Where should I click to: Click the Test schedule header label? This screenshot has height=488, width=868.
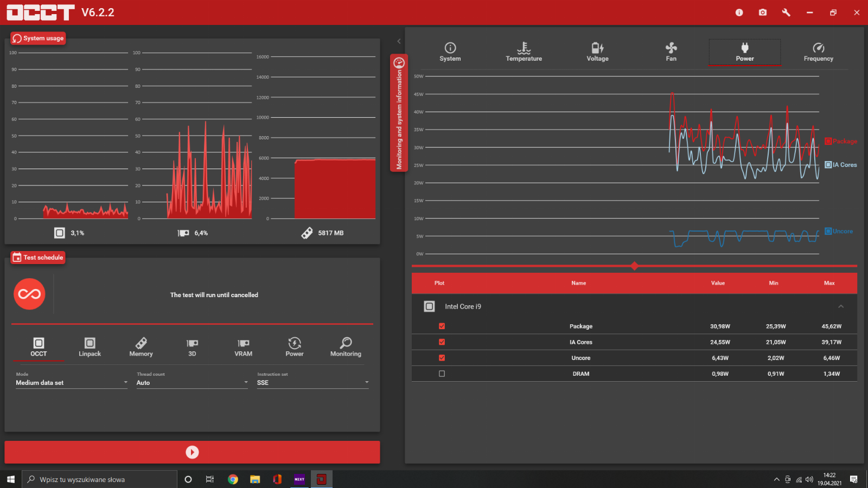tap(38, 257)
